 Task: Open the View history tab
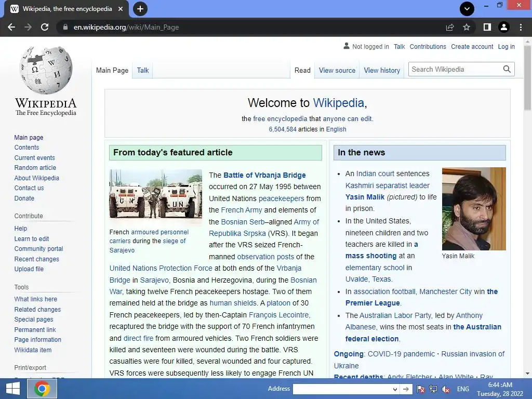382,70
